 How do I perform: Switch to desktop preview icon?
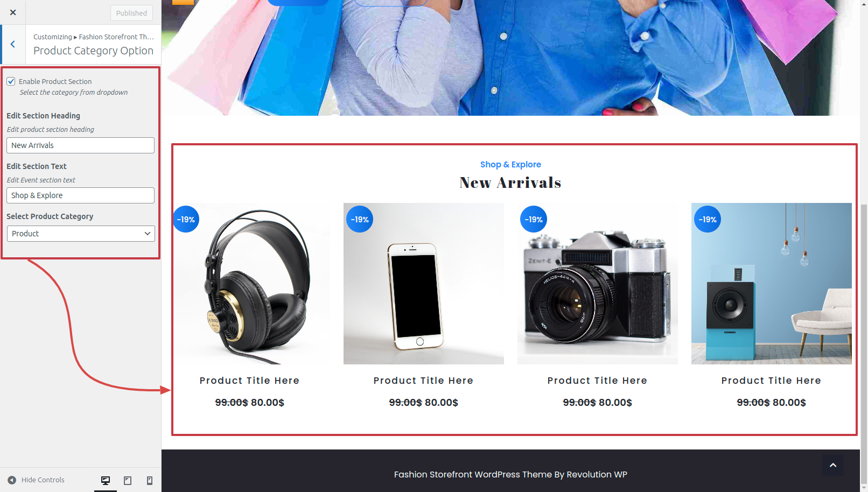tap(106, 480)
